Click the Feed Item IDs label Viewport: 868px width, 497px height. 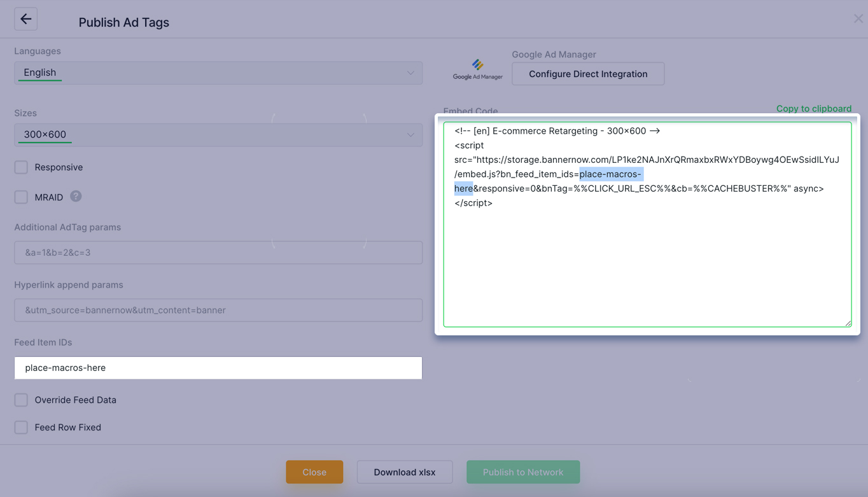click(43, 342)
